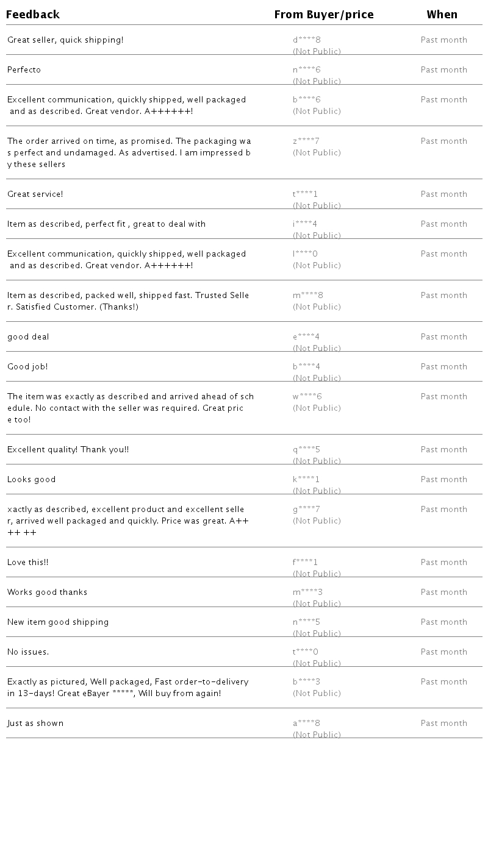The image size is (488, 868).
Task: Select buyer q****5's username link
Action: pyautogui.click(x=306, y=450)
